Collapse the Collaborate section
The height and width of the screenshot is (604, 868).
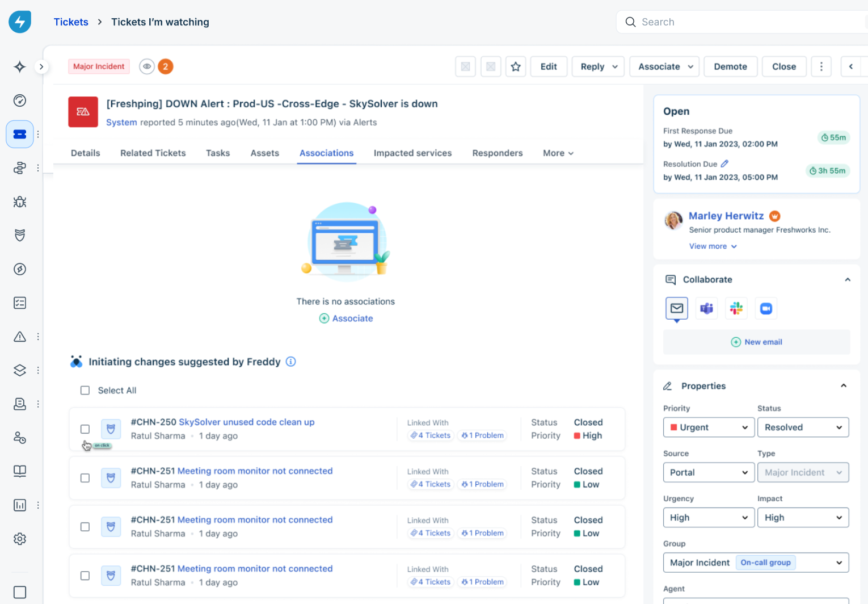click(x=848, y=279)
